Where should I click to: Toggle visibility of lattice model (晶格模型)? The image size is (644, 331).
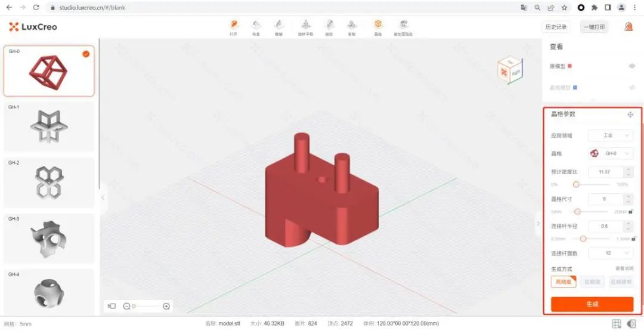pyautogui.click(x=632, y=88)
